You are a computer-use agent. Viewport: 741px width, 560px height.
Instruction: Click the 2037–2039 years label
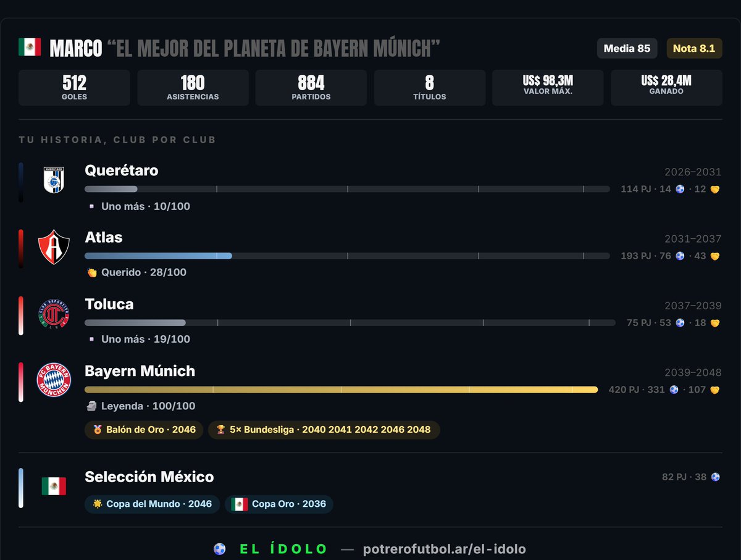click(693, 306)
